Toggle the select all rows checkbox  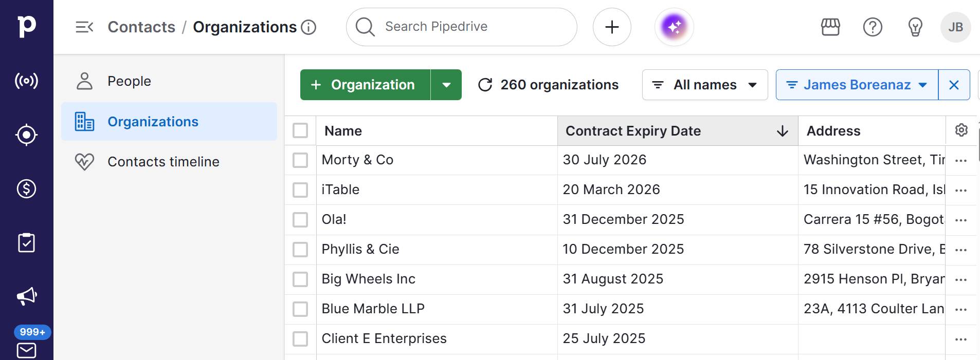coord(300,130)
